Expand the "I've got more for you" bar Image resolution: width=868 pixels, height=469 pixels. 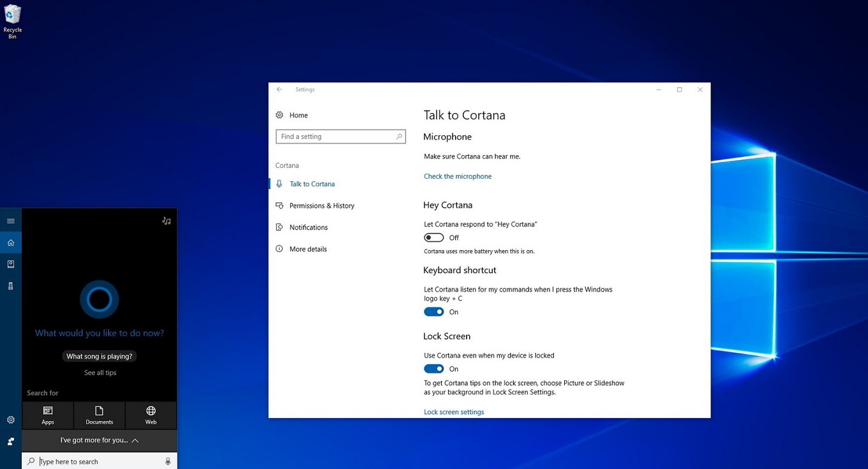pos(100,440)
